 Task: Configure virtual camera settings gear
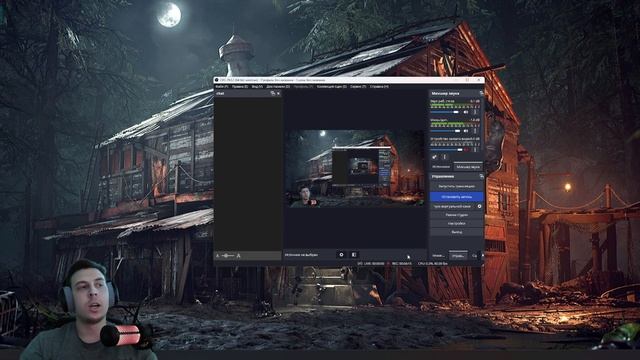pos(479,207)
